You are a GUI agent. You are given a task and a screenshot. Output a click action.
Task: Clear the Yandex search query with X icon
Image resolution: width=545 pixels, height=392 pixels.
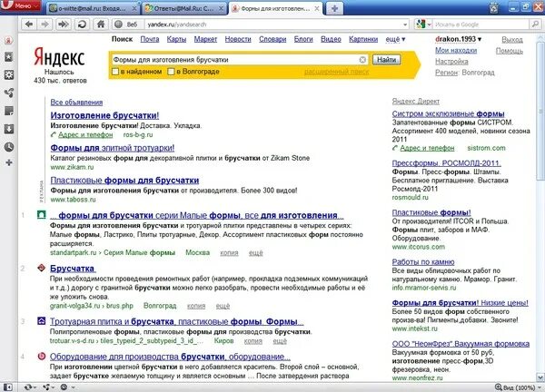coord(362,60)
